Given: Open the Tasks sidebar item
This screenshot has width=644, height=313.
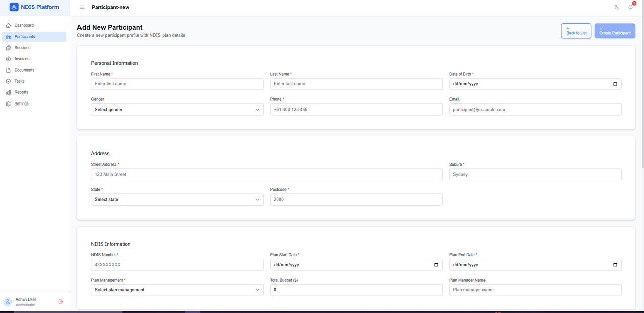Looking at the screenshot, I should (34, 81).
